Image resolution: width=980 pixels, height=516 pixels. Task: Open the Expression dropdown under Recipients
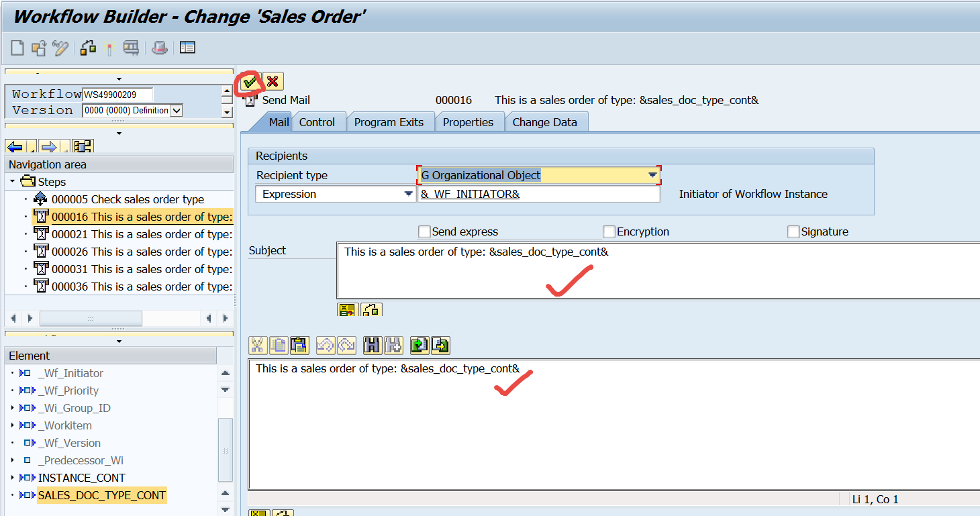pos(407,193)
